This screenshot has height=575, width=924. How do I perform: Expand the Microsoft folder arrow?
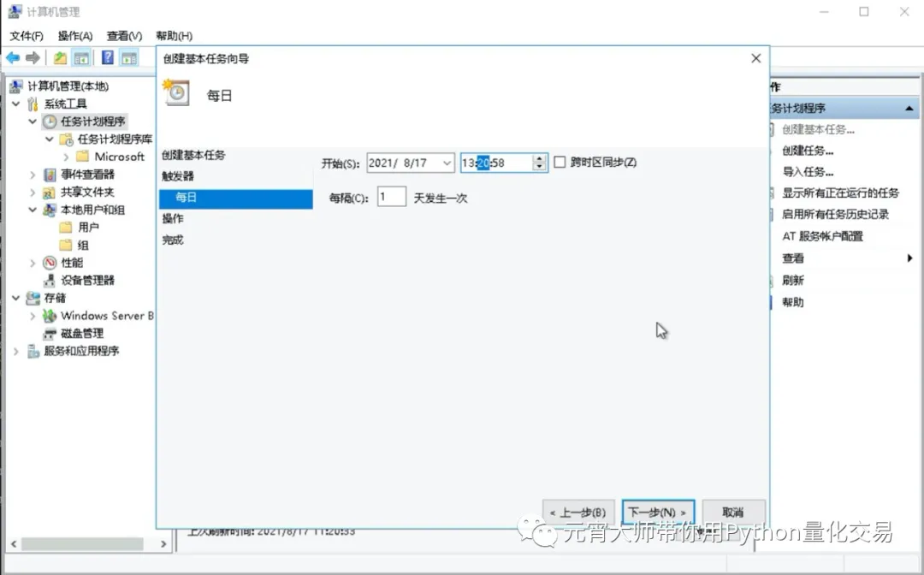(66, 157)
